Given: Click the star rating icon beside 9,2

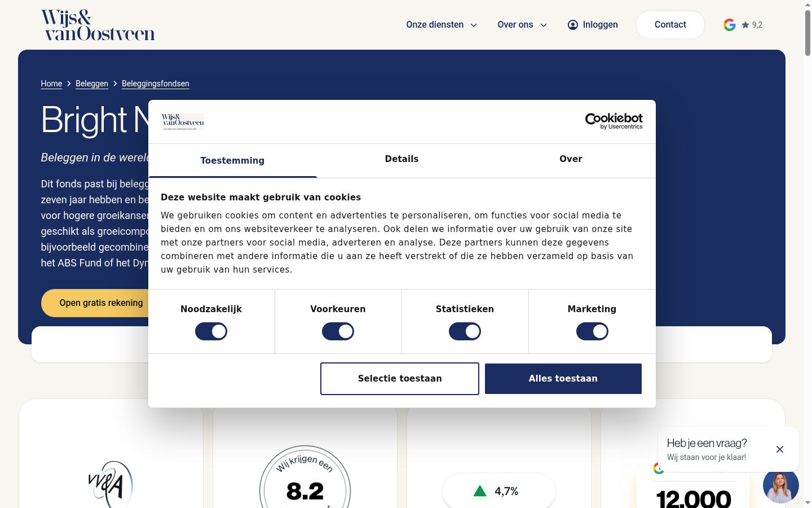Looking at the screenshot, I should click(745, 25).
